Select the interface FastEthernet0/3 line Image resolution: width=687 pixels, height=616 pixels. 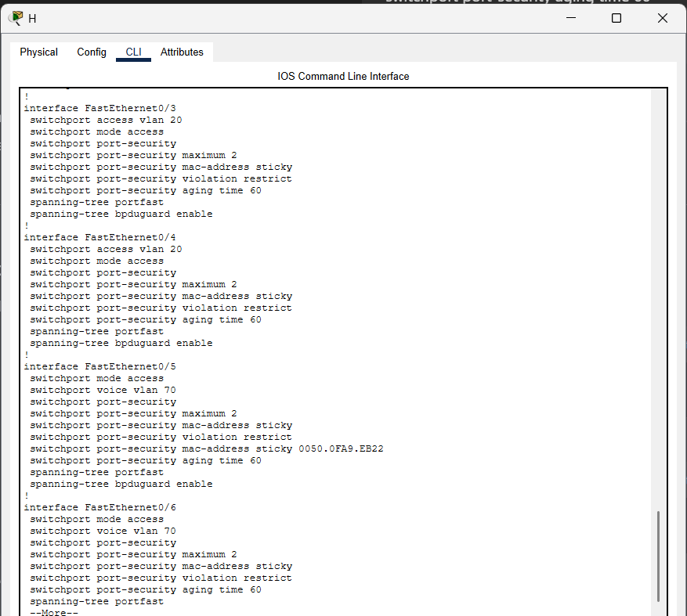coord(100,107)
